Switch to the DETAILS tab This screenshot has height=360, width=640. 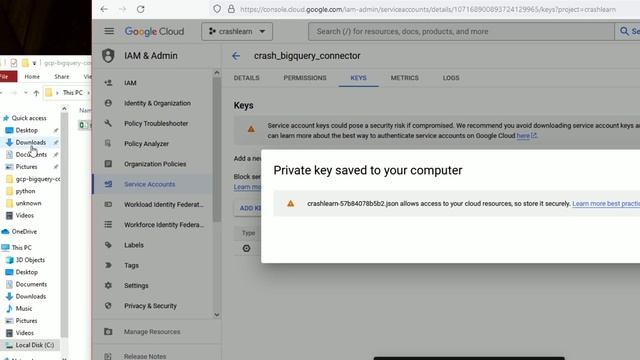247,78
